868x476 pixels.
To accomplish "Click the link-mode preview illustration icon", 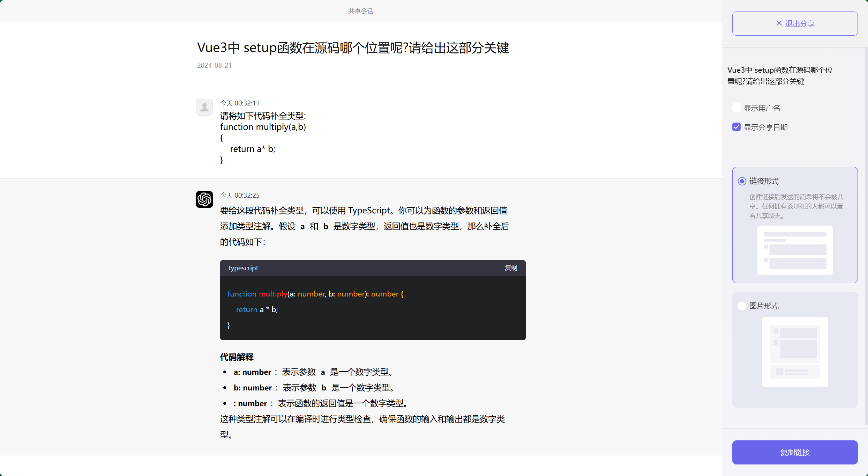I will (x=795, y=250).
